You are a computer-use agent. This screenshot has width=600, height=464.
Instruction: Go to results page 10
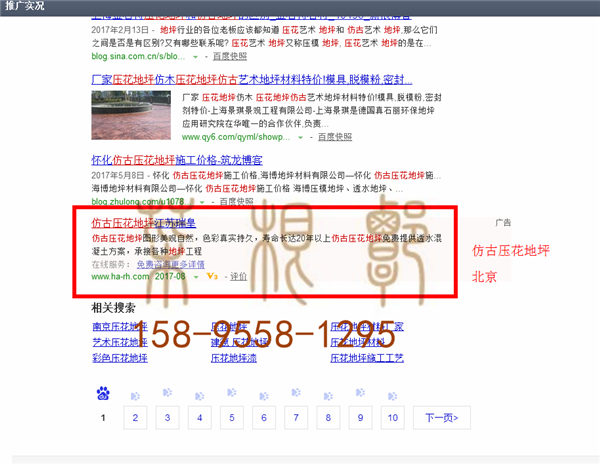click(x=393, y=417)
